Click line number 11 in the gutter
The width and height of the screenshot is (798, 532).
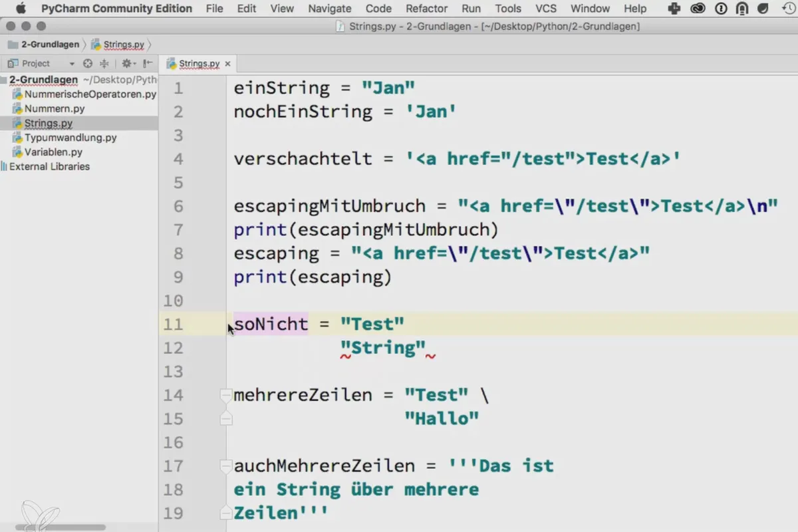173,325
